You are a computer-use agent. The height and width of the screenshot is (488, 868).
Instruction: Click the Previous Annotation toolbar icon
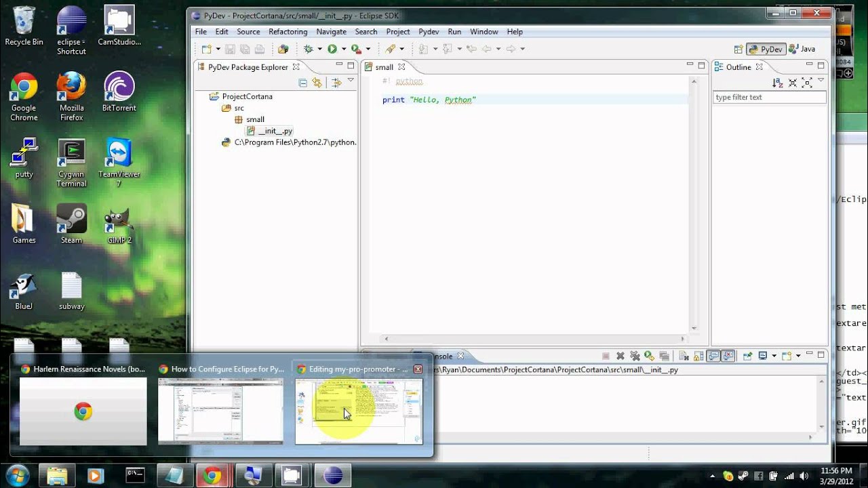click(447, 49)
